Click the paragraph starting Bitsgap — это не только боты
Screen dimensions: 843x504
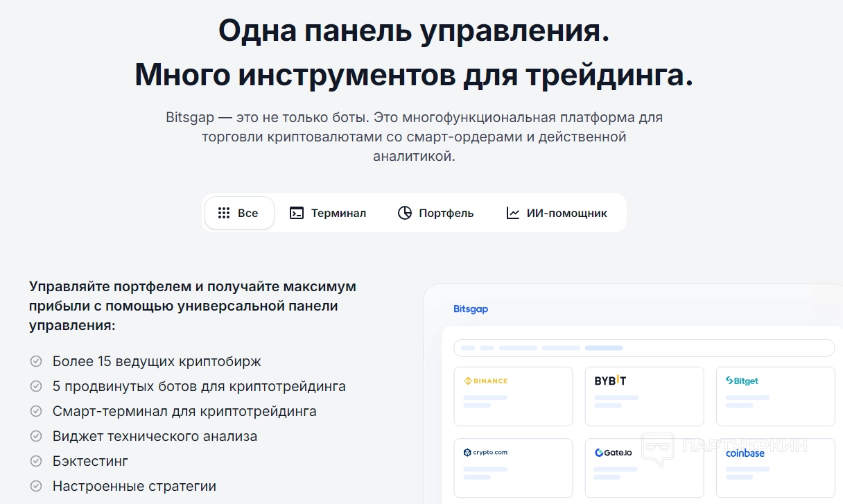point(414,137)
